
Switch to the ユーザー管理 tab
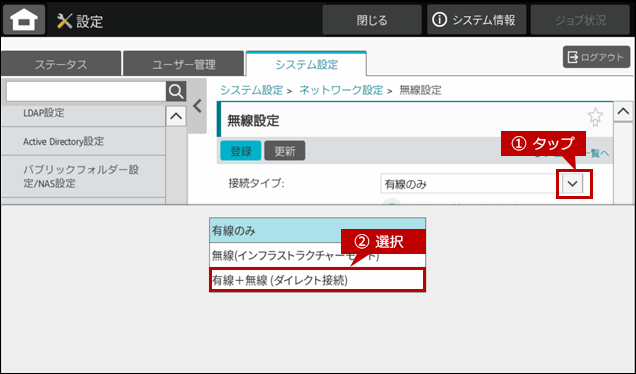[x=184, y=64]
